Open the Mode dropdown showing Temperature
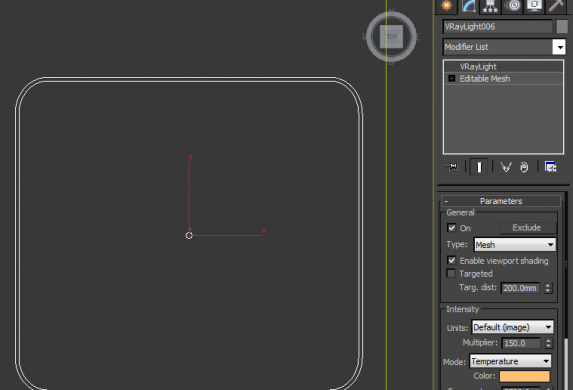The image size is (573, 390). point(510,361)
